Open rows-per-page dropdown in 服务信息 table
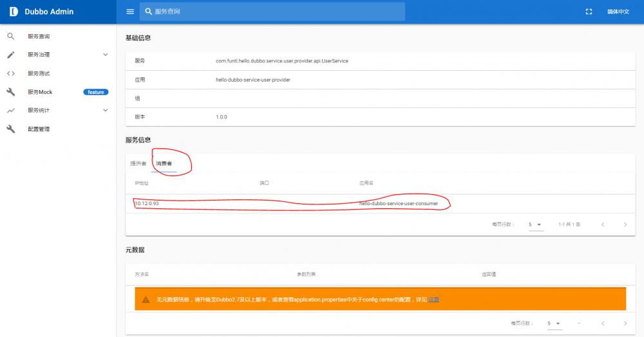This screenshot has width=644, height=337. pos(536,224)
